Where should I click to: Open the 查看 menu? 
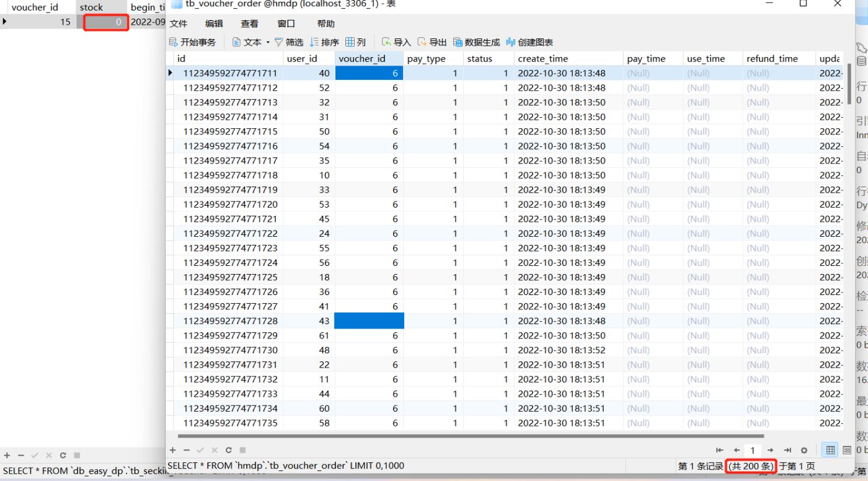[x=249, y=24]
